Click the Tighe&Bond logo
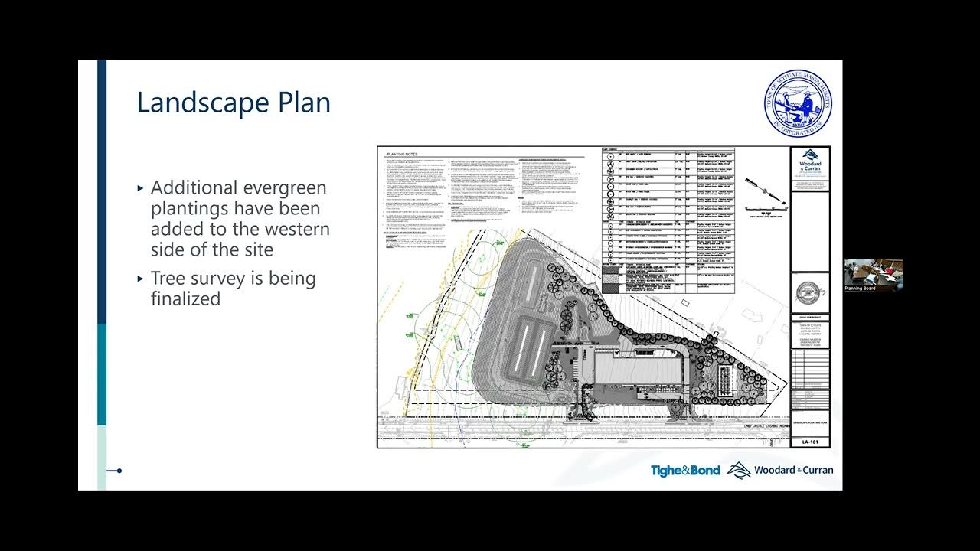Image resolution: width=980 pixels, height=551 pixels. (x=685, y=470)
